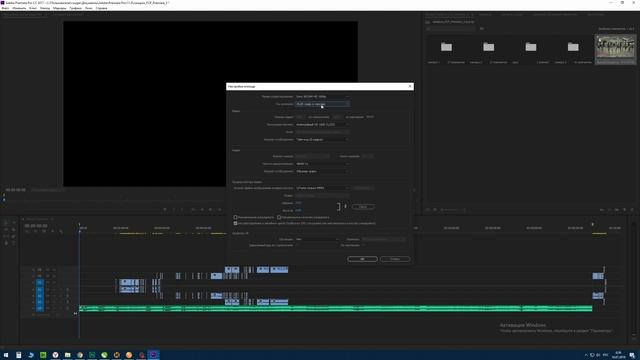Toggle Insert sequences as nests button in timeline
Image resolution: width=640 pixels, height=360 pixels.
coord(27,231)
